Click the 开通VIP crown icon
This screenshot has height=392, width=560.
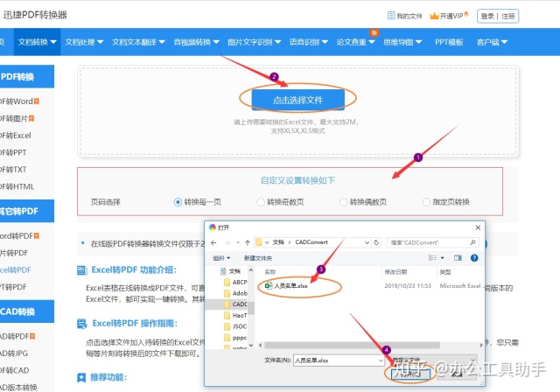(434, 16)
